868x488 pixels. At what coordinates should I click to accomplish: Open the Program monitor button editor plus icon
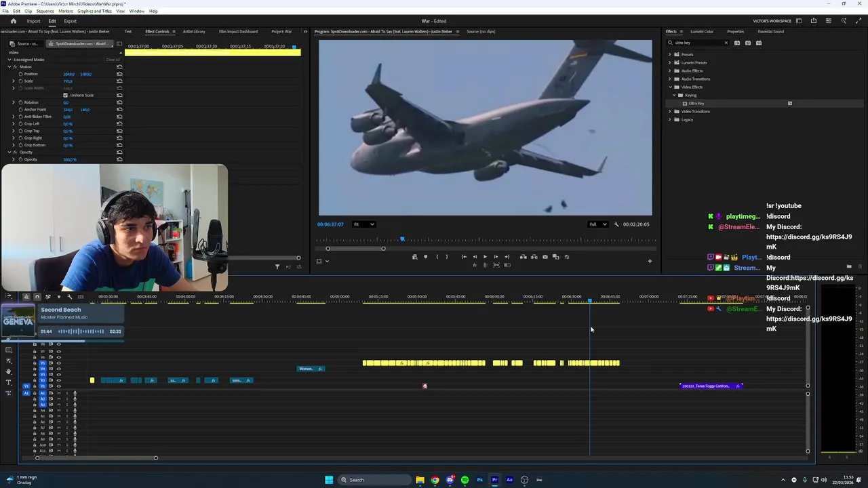tap(650, 261)
